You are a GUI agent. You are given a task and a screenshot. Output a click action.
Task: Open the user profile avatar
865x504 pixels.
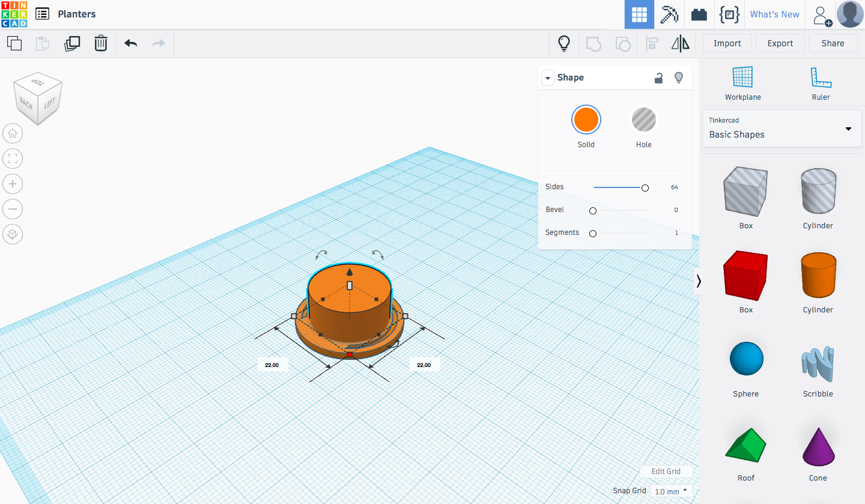pyautogui.click(x=850, y=14)
